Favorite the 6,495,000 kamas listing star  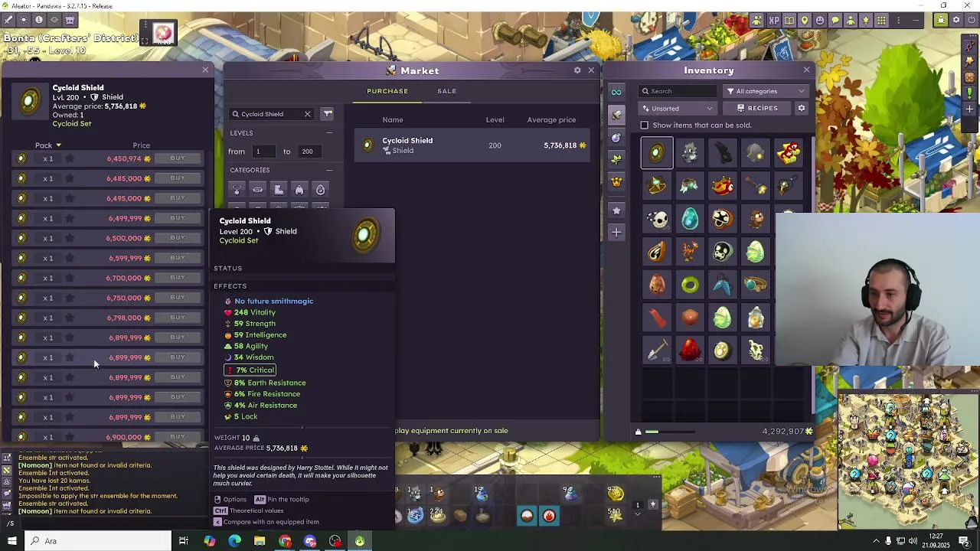(70, 198)
